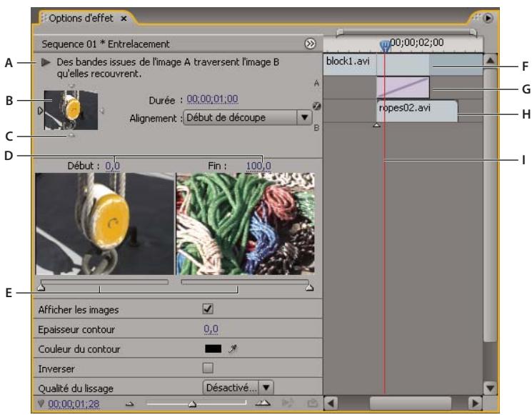
Task: Open the panel menu arrow button
Action: [x=488, y=18]
